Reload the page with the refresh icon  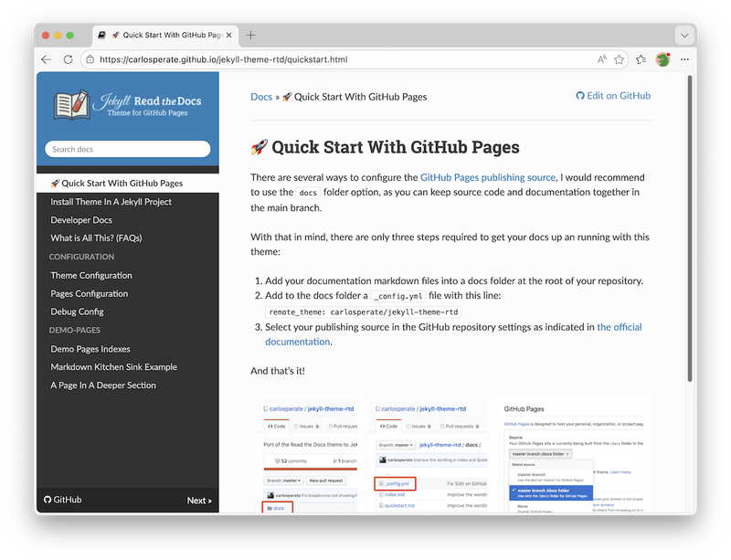click(x=68, y=59)
